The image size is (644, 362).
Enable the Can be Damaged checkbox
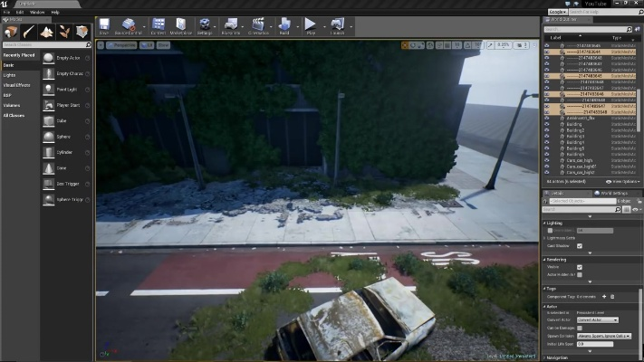580,328
